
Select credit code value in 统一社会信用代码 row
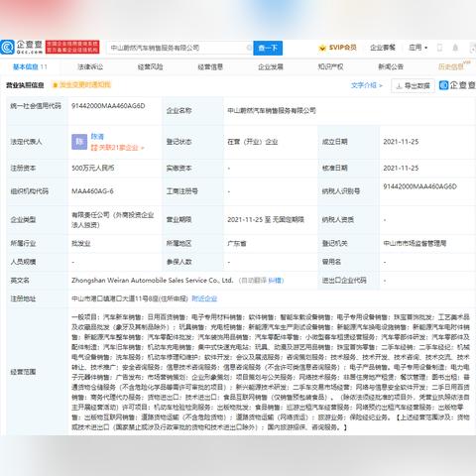(x=108, y=106)
